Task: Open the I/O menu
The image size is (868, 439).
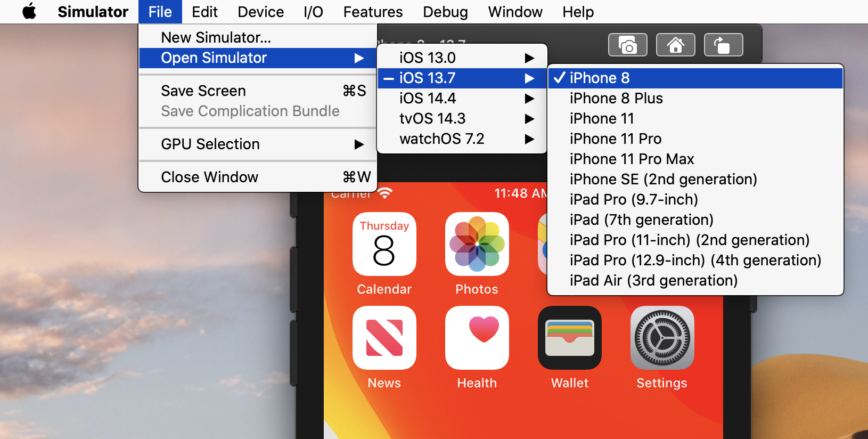Action: click(313, 12)
